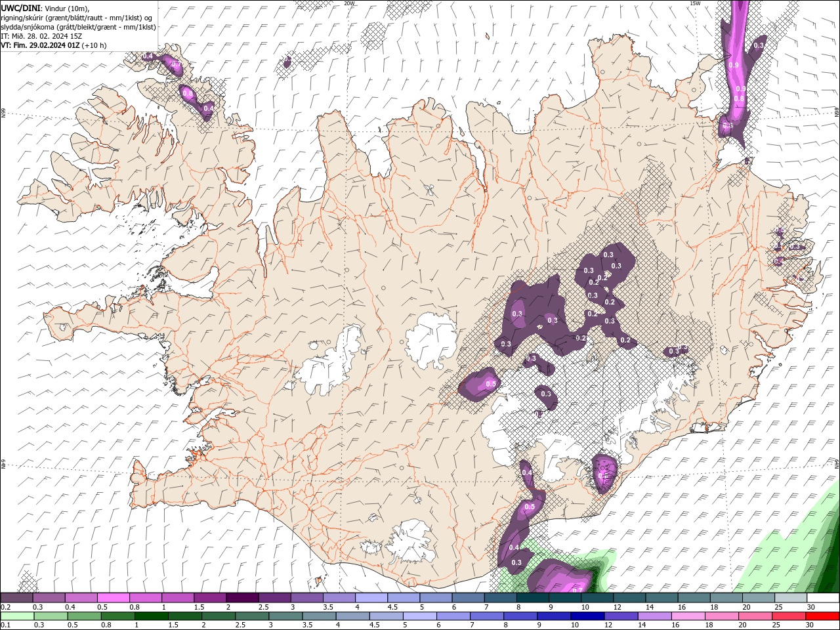Click the darkest green lower swatch starting at 1

tap(151, 616)
